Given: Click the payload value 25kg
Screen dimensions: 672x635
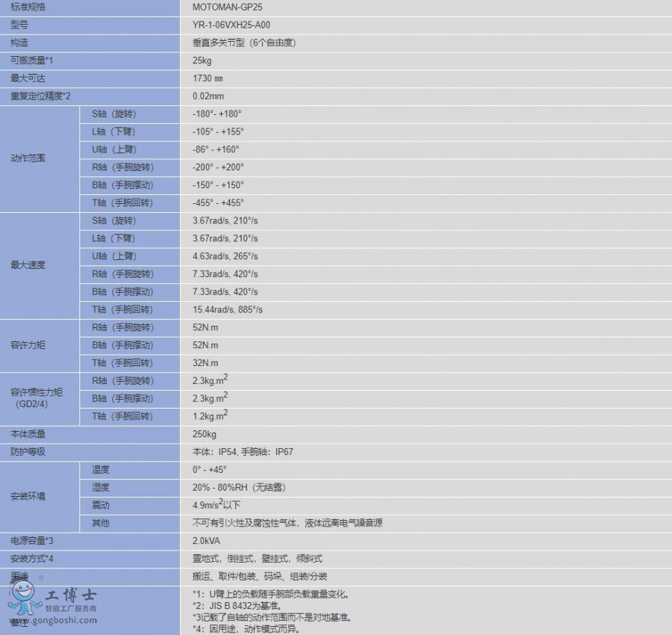Looking at the screenshot, I should coord(202,61).
